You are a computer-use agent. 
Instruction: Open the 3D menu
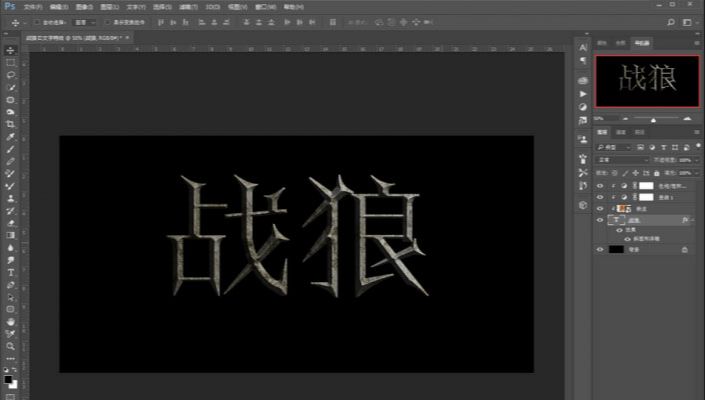[x=212, y=7]
